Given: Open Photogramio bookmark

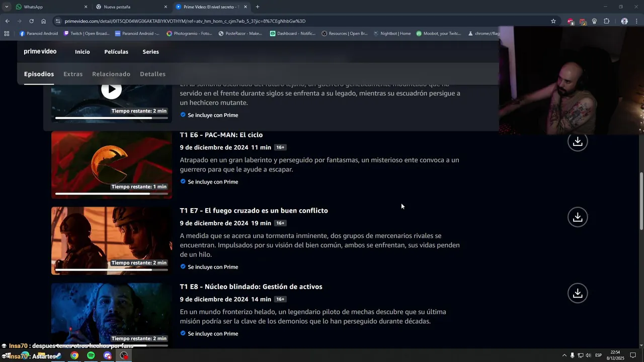Looking at the screenshot, I should [x=189, y=34].
